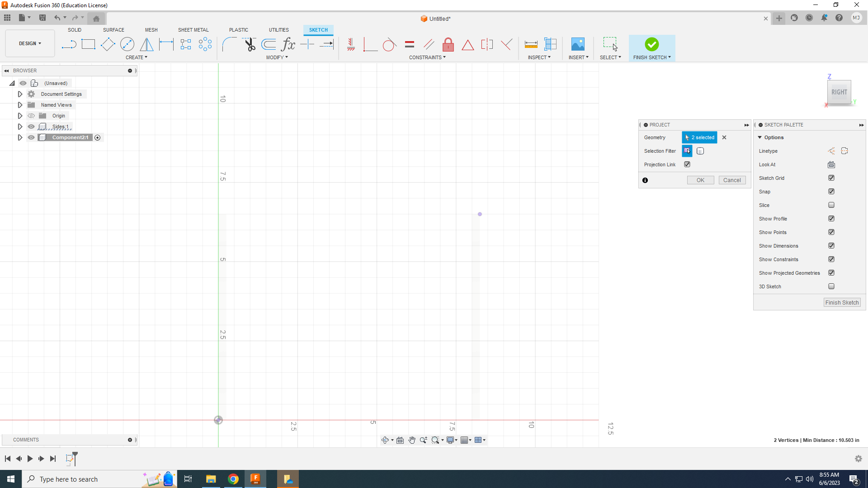Select the Fillet sketch tool
The image size is (868, 488).
coord(230,44)
